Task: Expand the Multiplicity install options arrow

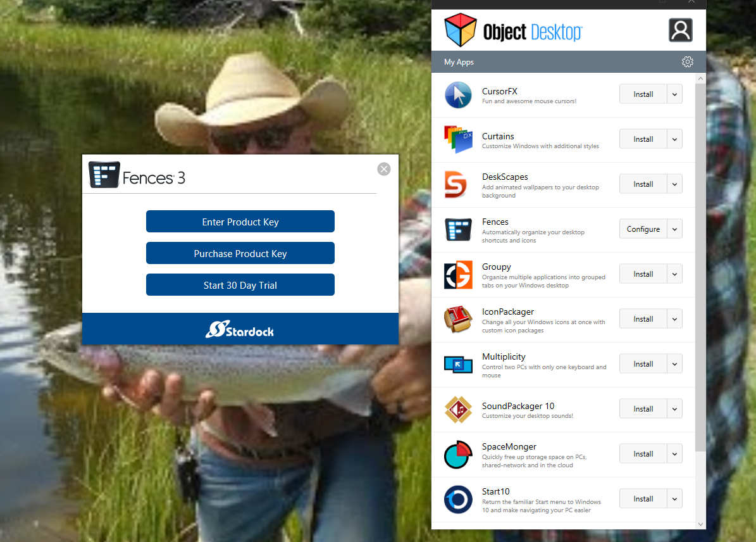Action: (674, 363)
